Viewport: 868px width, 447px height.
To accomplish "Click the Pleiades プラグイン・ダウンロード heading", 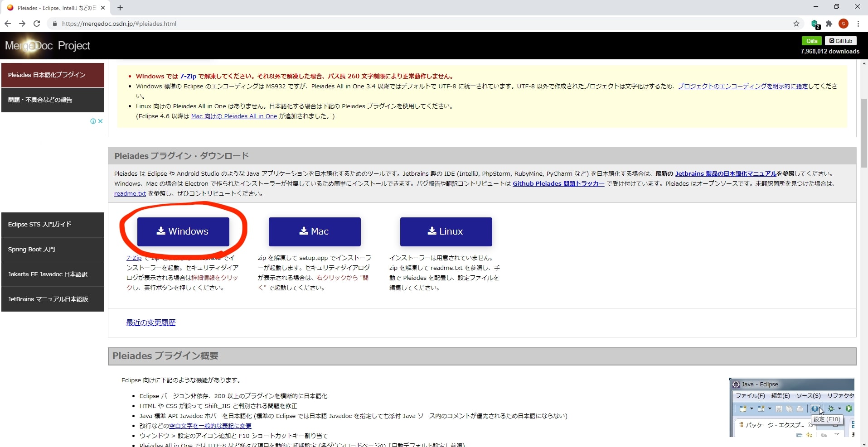I will pos(181,156).
